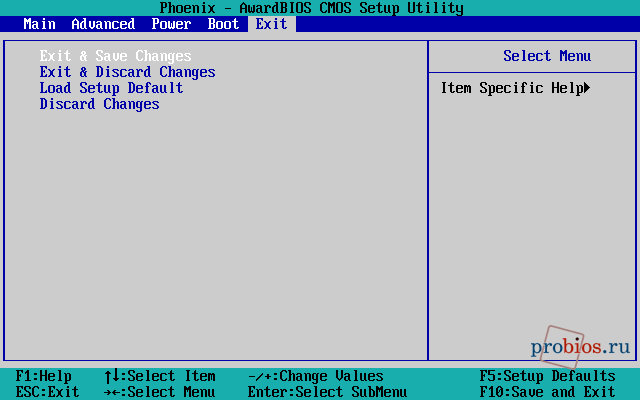Viewport: 640px width, 400px height.
Task: Select the Boot tab
Action: 223,24
